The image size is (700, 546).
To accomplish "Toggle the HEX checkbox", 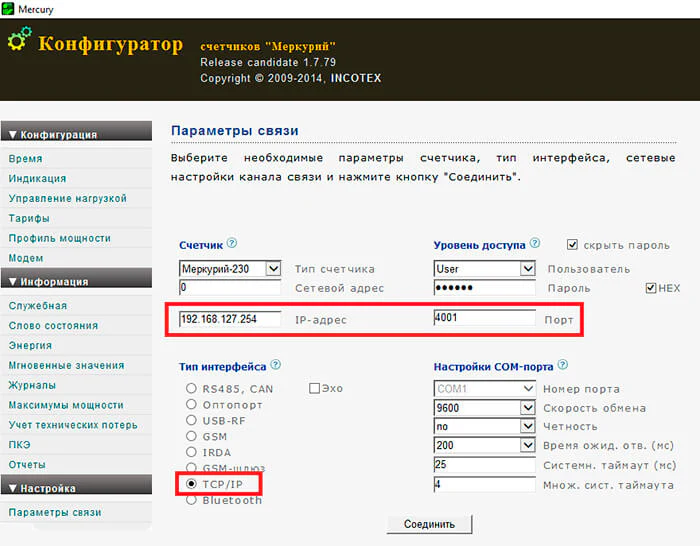I will [651, 288].
